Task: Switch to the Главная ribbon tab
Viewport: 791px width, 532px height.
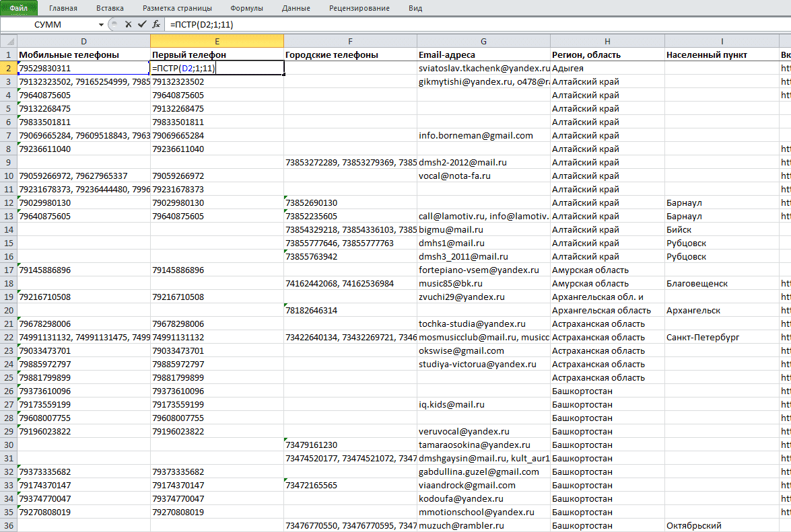Action: (x=63, y=8)
